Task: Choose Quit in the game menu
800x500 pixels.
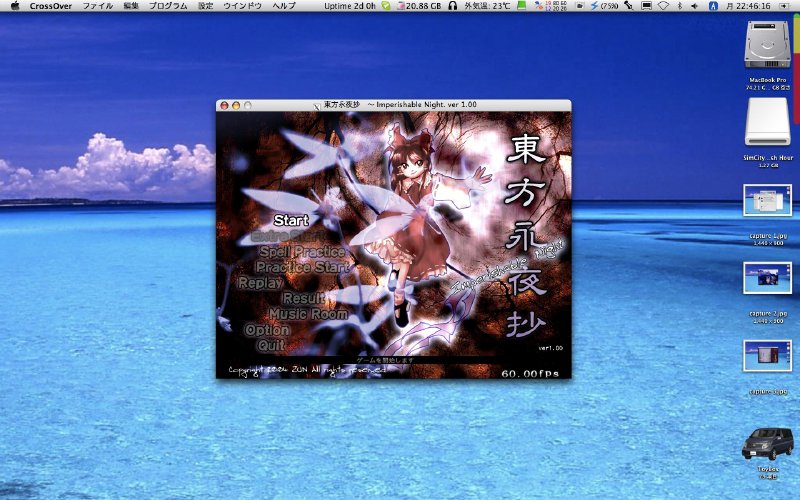Action: 271,345
